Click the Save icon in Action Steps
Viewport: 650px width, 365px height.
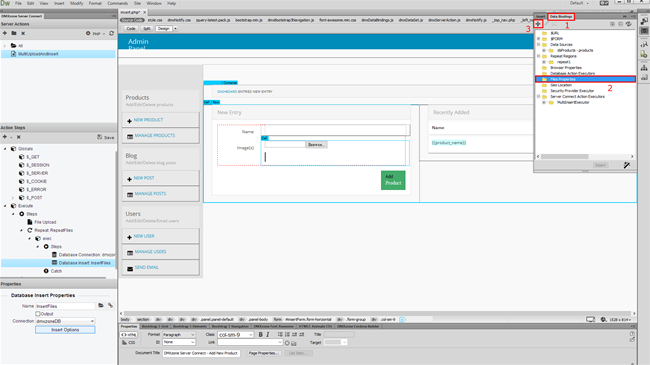[x=106, y=137]
